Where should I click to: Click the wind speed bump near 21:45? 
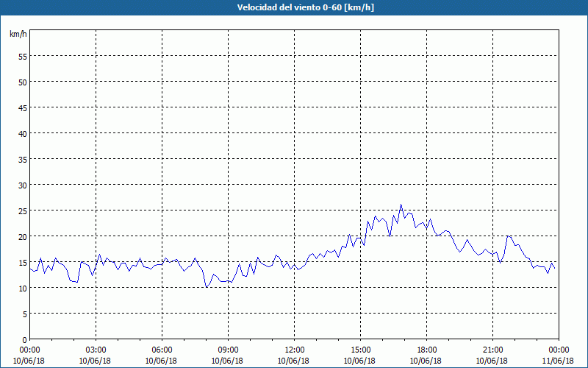click(508, 236)
